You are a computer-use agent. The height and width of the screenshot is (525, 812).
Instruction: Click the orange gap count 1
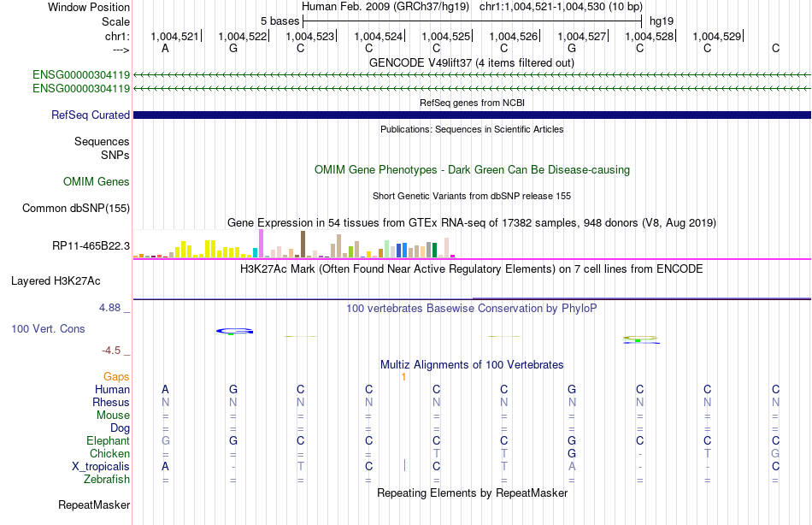point(404,377)
